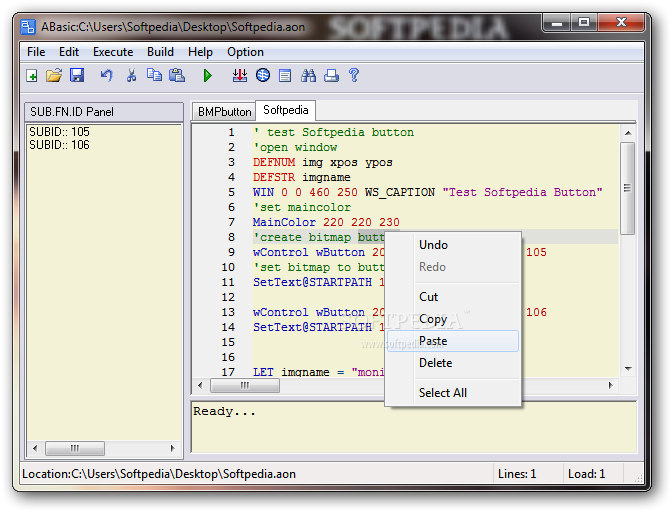672x512 pixels.
Task: Switch to the BMPbutton tab
Action: [x=224, y=112]
